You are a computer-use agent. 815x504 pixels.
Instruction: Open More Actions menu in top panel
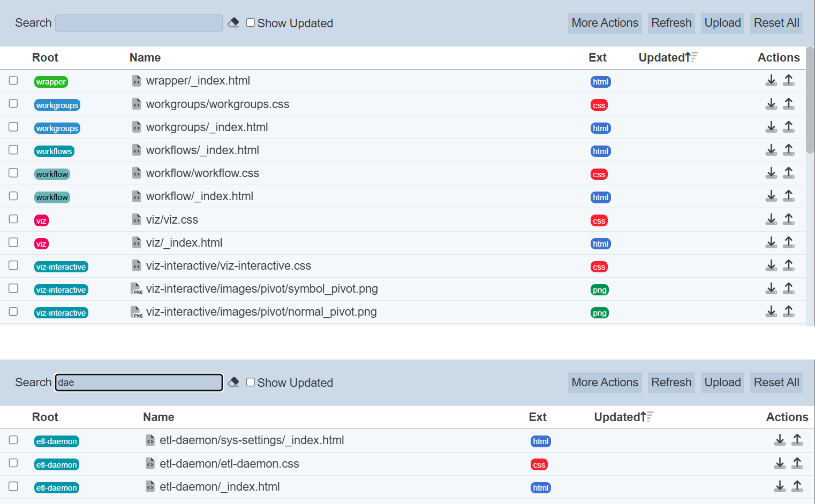point(605,23)
